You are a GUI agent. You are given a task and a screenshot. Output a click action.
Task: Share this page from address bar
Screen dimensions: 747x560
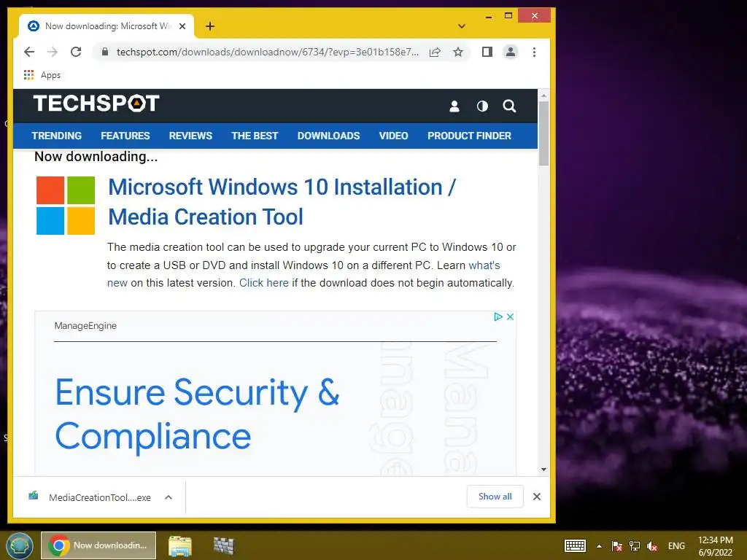(x=435, y=52)
